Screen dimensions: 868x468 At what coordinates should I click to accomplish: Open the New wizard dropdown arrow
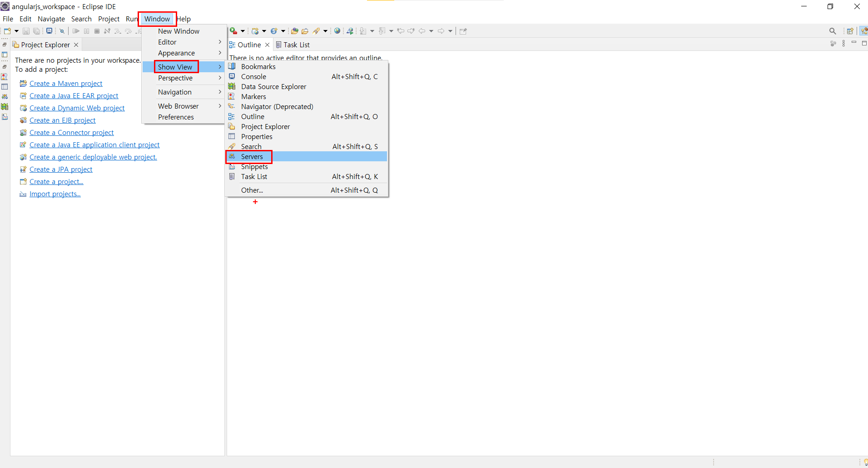16,31
